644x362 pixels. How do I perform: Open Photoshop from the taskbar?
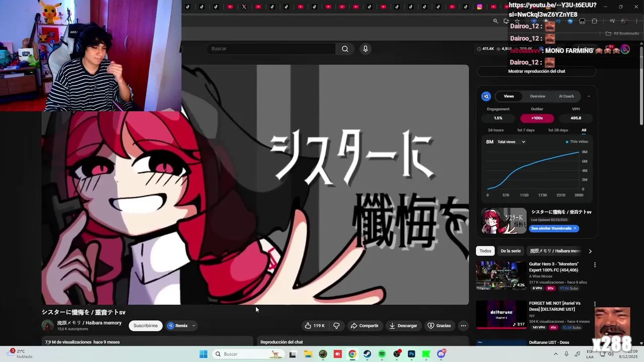click(412, 354)
